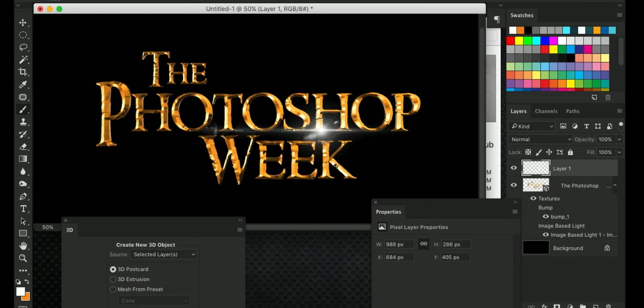Select the Move tool
Image resolution: width=644 pixels, height=308 pixels.
click(x=23, y=22)
